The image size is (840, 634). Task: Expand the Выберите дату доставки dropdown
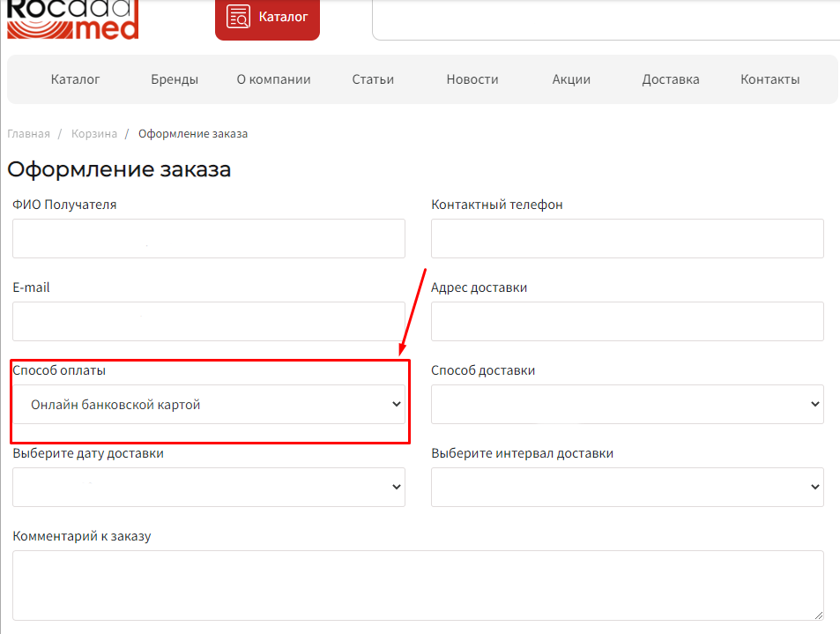pyautogui.click(x=209, y=488)
